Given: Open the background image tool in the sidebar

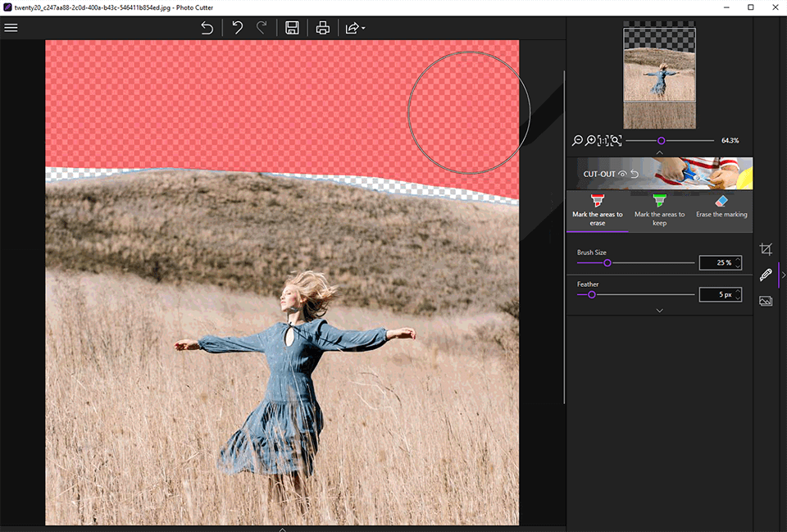Looking at the screenshot, I should pyautogui.click(x=766, y=301).
